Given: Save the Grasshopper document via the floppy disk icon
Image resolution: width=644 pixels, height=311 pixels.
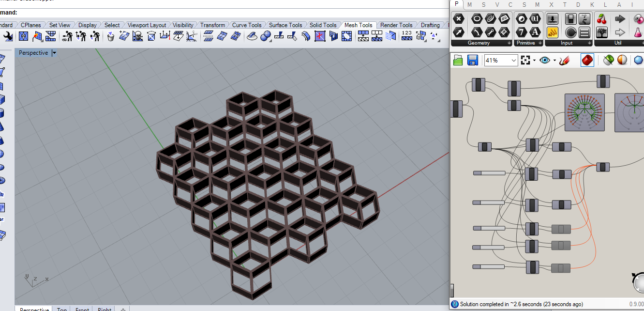Looking at the screenshot, I should coord(473,60).
